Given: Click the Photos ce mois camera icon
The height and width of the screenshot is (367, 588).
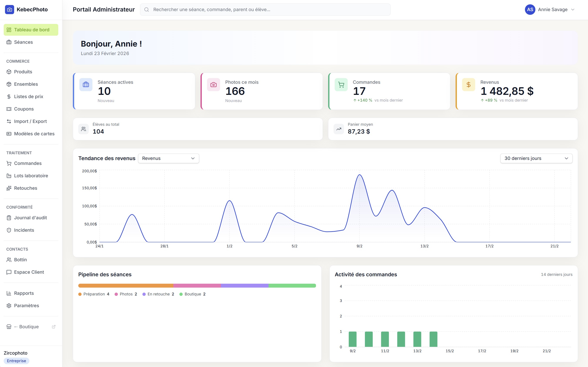Looking at the screenshot, I should pos(213,84).
